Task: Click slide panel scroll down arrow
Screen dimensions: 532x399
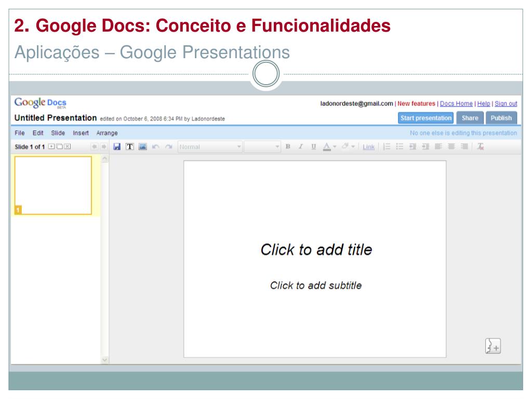Action: (x=105, y=360)
